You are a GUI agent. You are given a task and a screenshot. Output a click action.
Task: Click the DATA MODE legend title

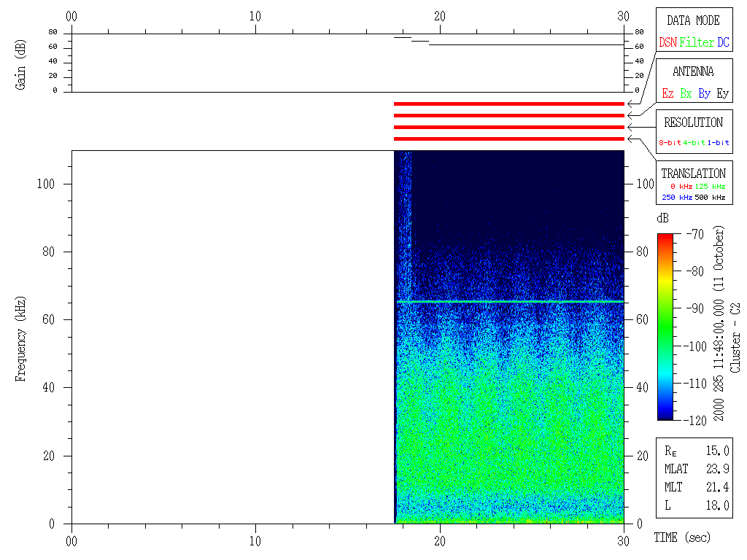coord(693,20)
